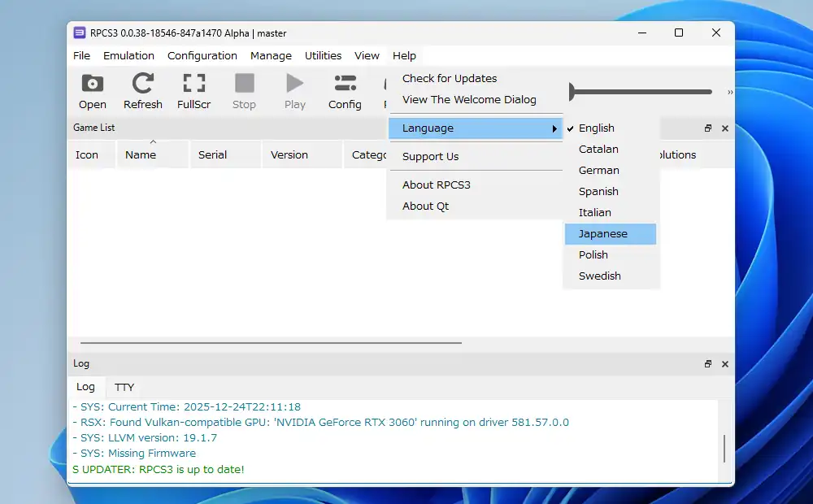
Task: Open the Utilities menu
Action: 323,55
